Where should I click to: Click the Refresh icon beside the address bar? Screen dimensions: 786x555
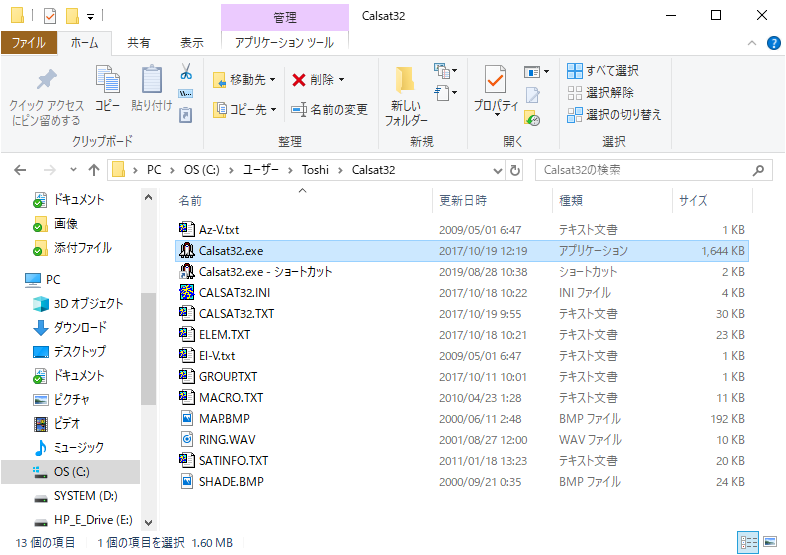point(515,170)
